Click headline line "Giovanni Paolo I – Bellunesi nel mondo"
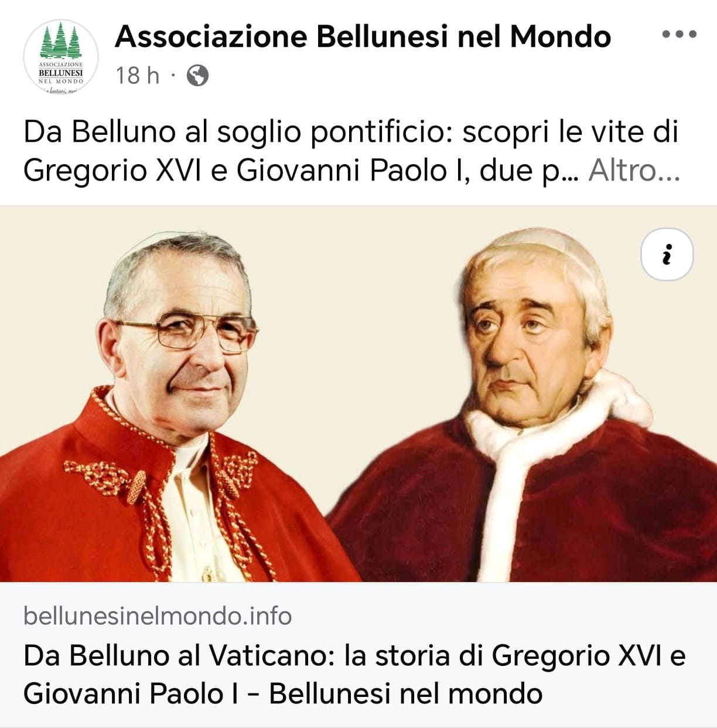Viewport: 717px width, 728px height. 283,693
